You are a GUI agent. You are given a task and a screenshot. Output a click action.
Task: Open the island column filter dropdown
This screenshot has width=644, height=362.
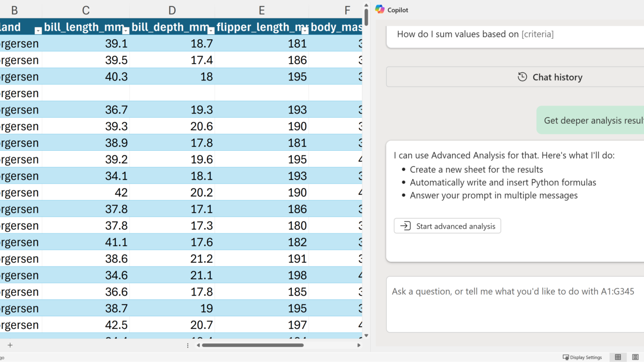pos(38,31)
